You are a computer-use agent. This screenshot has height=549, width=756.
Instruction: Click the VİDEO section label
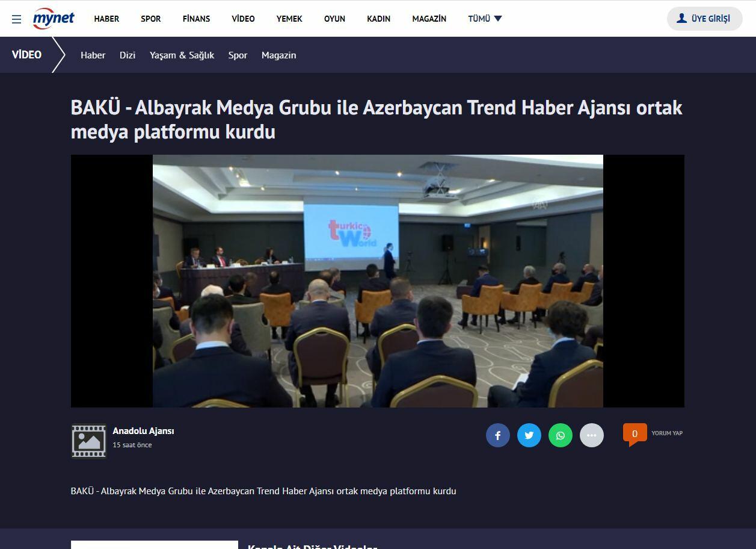point(26,55)
